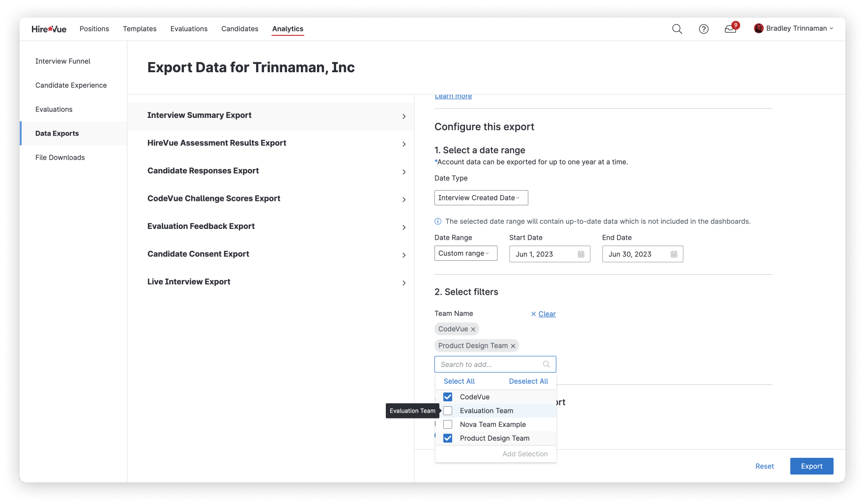865x504 pixels.
Task: Expand Live Interview Export chevron
Action: pyautogui.click(x=404, y=283)
